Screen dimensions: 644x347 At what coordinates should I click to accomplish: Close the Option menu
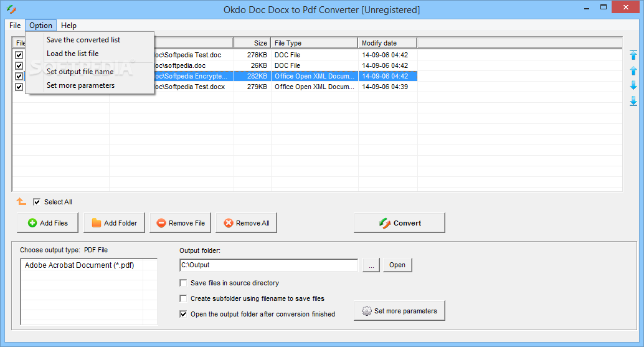[40, 26]
